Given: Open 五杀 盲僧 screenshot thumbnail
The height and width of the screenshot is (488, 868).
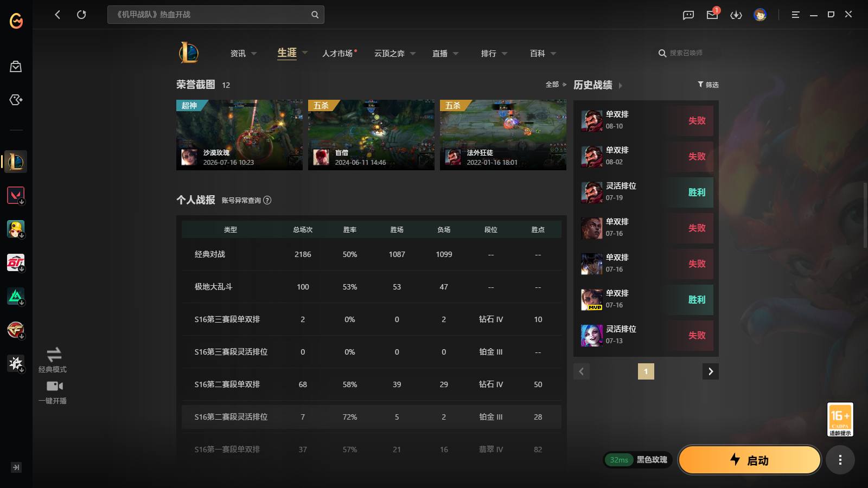Looking at the screenshot, I should (371, 135).
